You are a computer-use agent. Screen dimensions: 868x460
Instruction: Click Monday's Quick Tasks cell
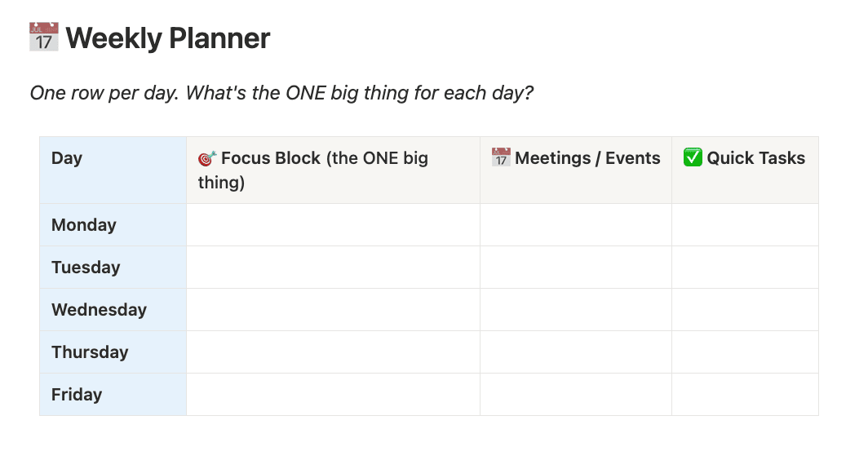(x=745, y=225)
